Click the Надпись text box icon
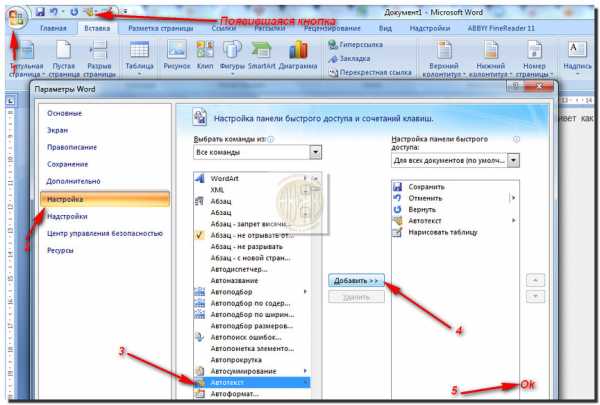 coord(577,56)
